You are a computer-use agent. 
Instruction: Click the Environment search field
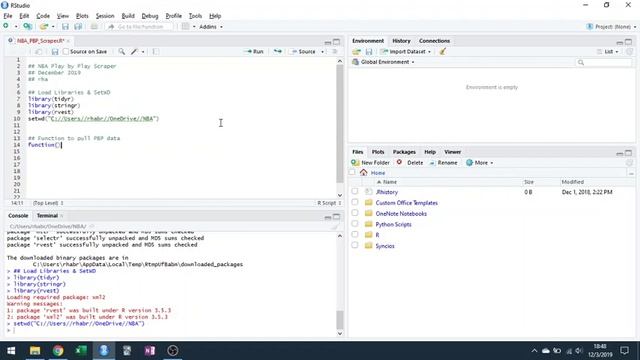click(x=604, y=62)
